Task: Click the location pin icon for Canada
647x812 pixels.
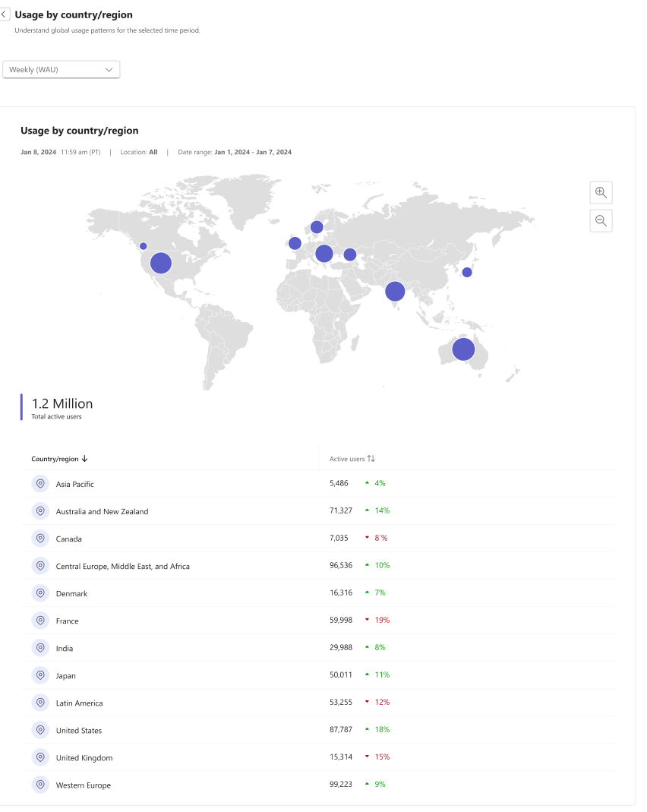Action: pyautogui.click(x=40, y=539)
